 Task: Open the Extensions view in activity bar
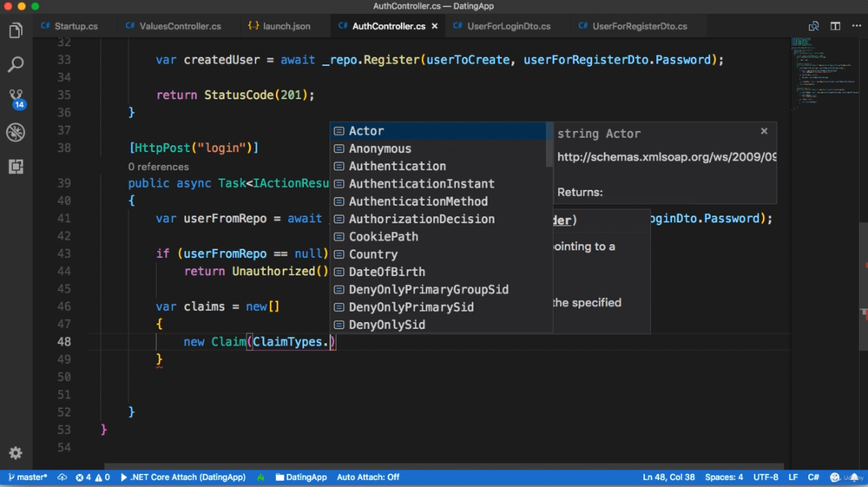pos(16,166)
